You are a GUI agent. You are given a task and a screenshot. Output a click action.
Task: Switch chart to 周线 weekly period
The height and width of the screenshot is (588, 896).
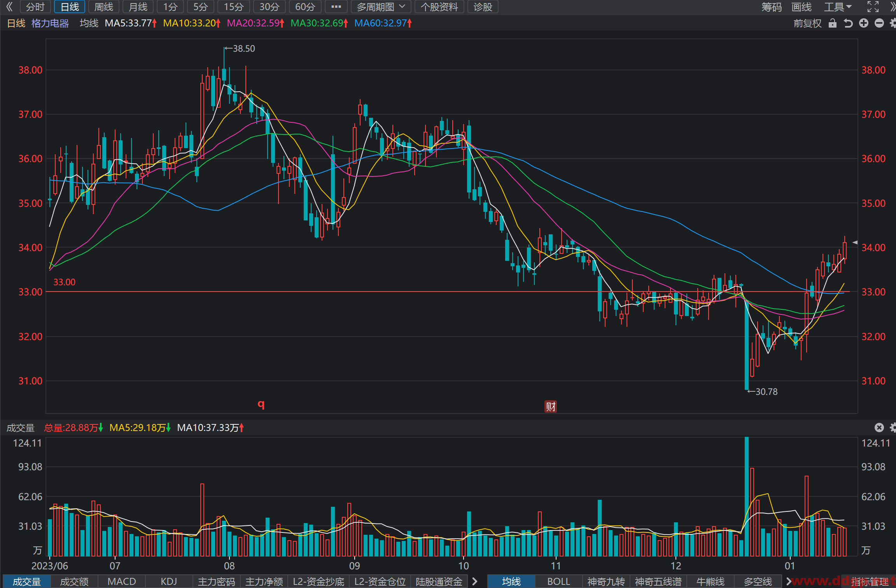pos(104,7)
